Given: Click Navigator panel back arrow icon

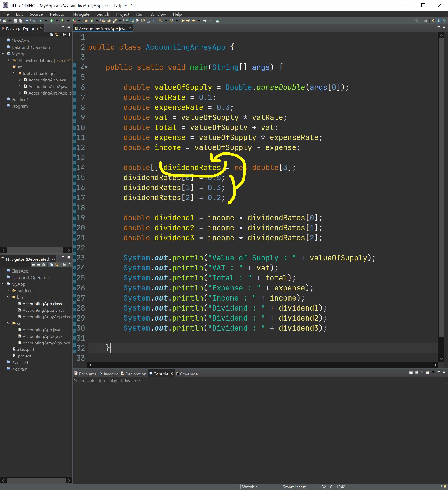Looking at the screenshot, I should [x=33, y=265].
